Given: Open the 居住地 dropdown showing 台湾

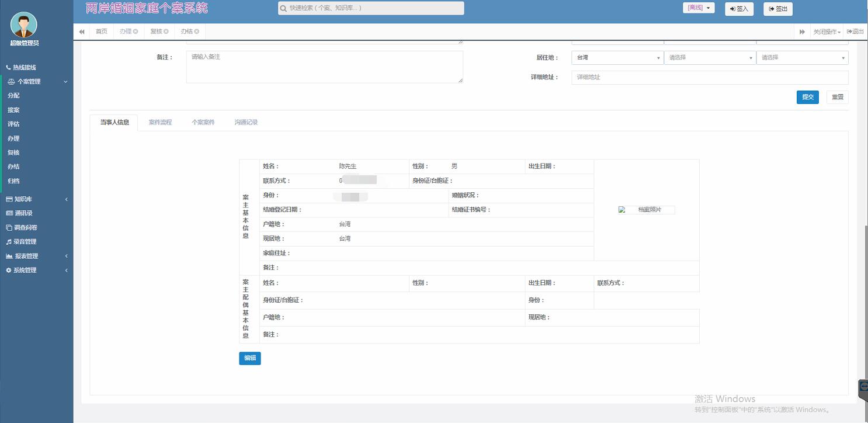Looking at the screenshot, I should [x=617, y=58].
